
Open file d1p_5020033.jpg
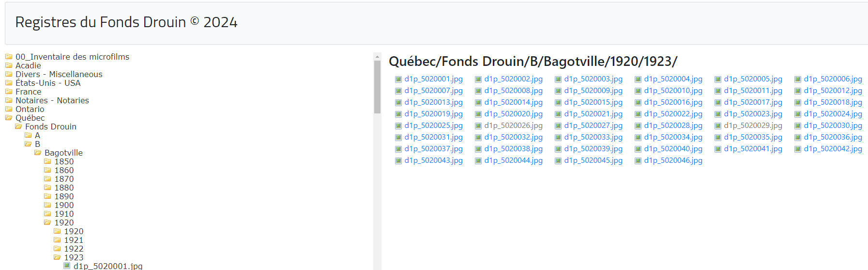(x=594, y=137)
